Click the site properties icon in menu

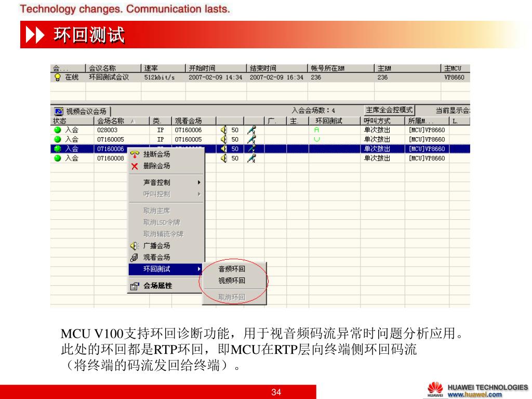pos(135,286)
